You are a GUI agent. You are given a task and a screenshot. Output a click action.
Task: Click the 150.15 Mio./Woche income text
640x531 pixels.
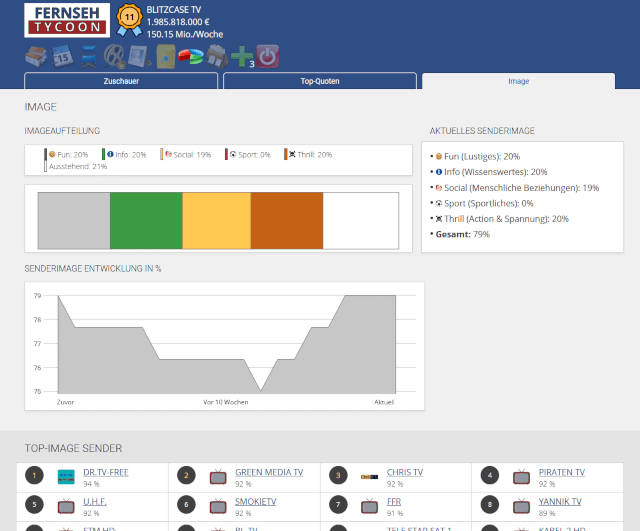tap(185, 34)
